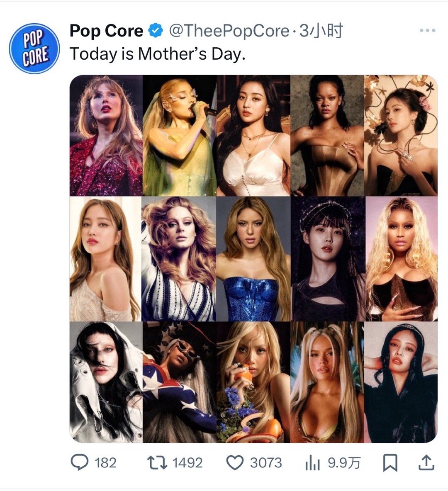448x491 pixels.
Task: Open the three-dot more options menu
Action: pos(427,30)
